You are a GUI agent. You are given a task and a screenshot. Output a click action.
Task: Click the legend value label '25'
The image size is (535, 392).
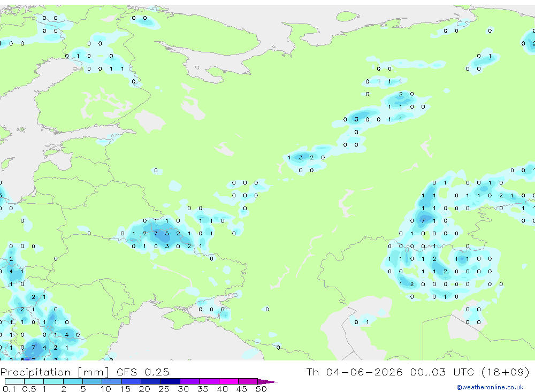point(164,389)
